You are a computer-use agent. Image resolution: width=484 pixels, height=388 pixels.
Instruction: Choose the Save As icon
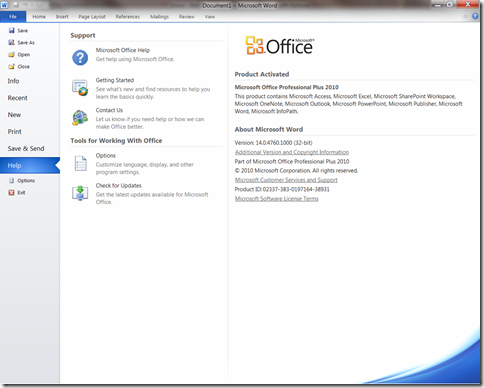(x=12, y=43)
